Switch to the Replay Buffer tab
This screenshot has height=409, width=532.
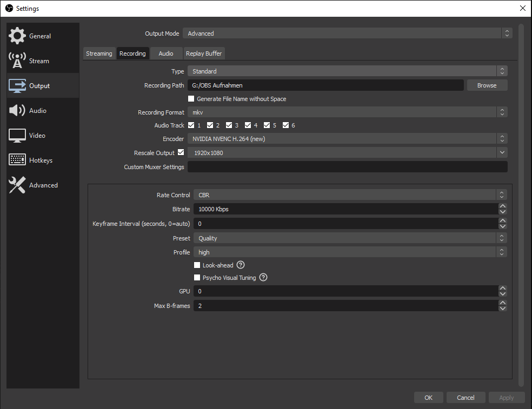pos(204,53)
